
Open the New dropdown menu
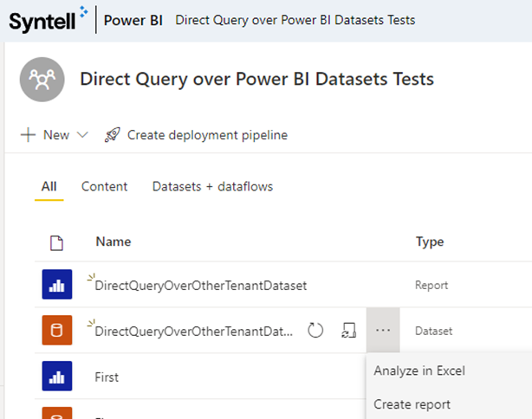click(x=55, y=135)
